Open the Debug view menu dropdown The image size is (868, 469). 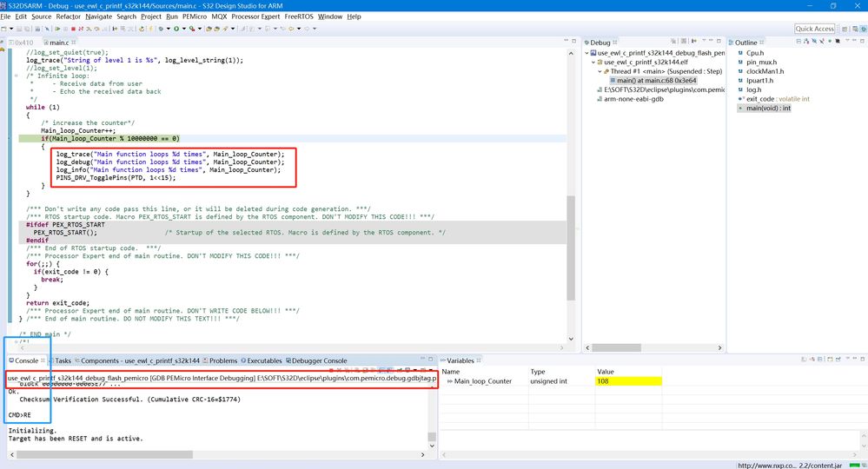[x=704, y=41]
